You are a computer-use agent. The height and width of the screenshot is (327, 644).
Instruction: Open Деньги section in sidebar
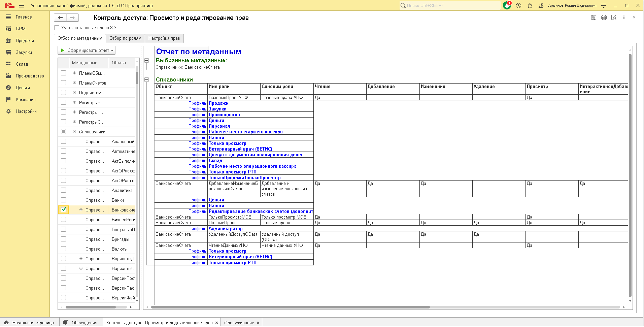click(x=23, y=88)
